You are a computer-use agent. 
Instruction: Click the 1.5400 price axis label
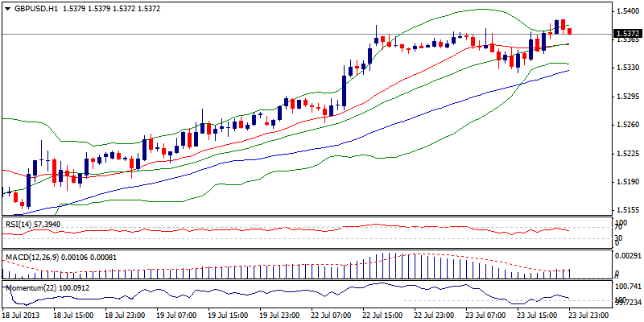click(625, 10)
